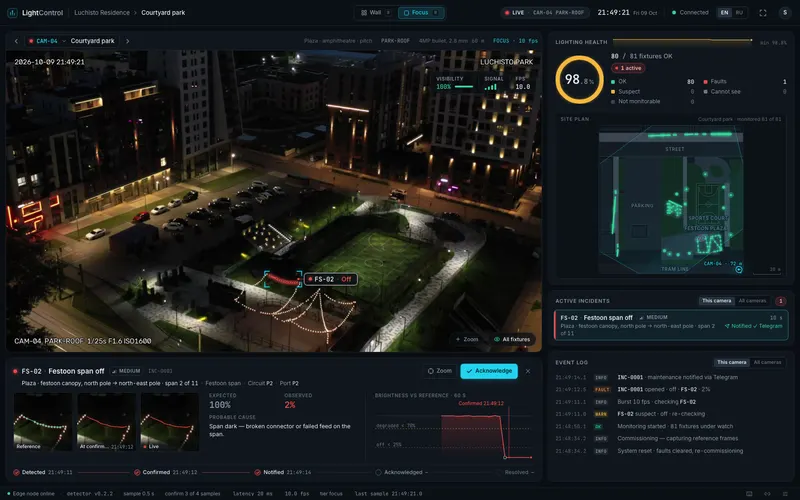800x500 pixels.
Task: Click the latency 20 ms status entry
Action: click(x=253, y=494)
